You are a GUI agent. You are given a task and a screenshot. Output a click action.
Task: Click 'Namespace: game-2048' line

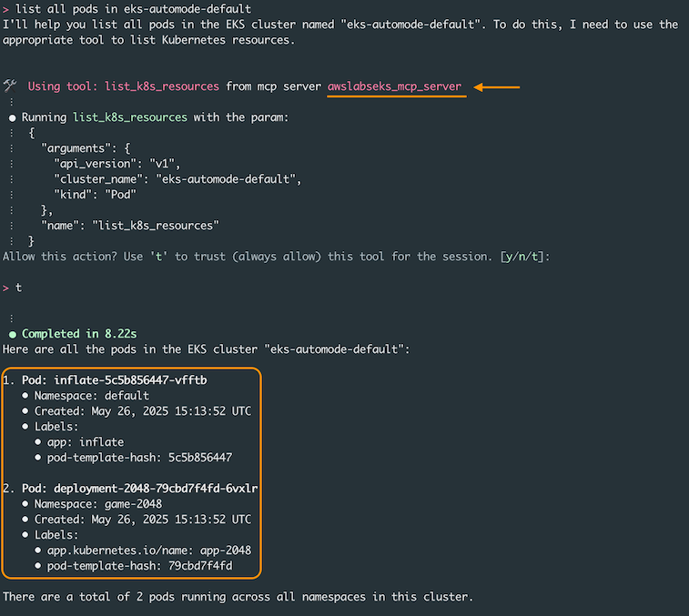(98, 504)
